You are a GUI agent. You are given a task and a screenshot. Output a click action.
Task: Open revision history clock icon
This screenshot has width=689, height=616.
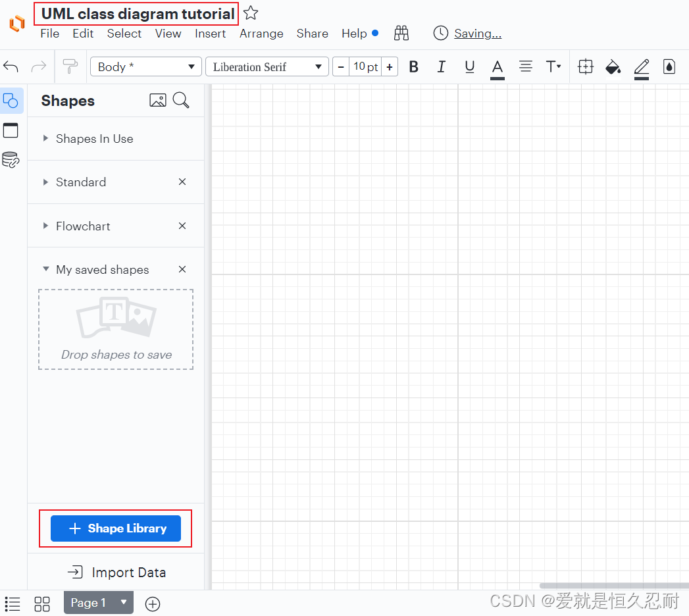pyautogui.click(x=440, y=33)
